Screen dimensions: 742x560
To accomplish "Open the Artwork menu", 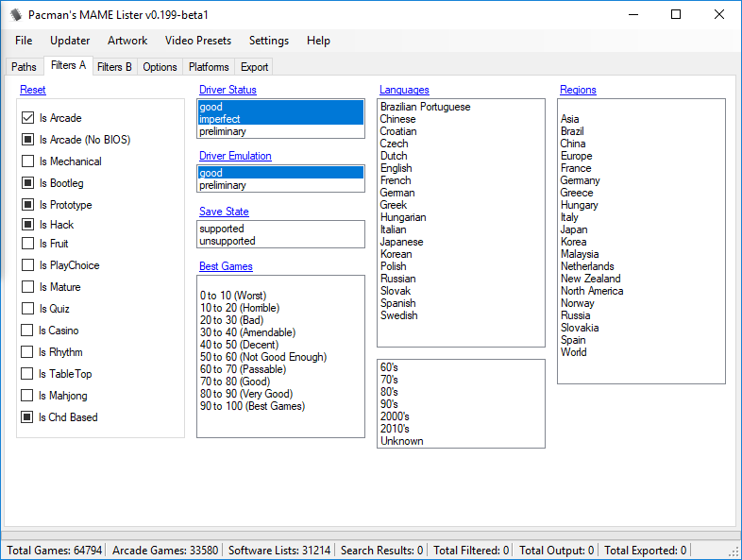I will (127, 41).
